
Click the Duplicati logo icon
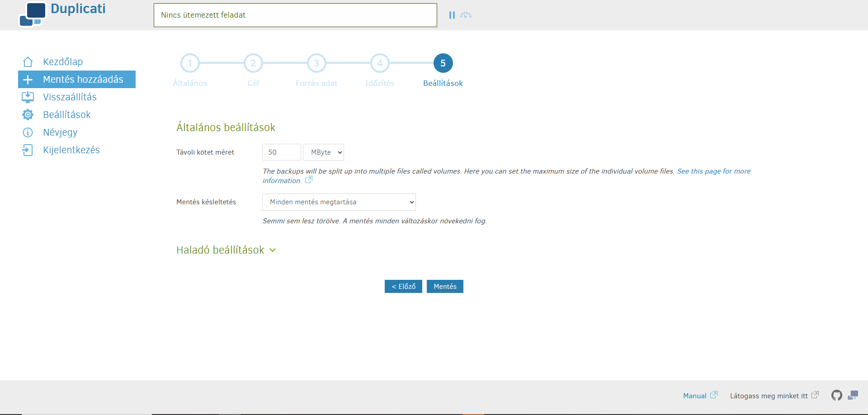pyautogui.click(x=33, y=14)
